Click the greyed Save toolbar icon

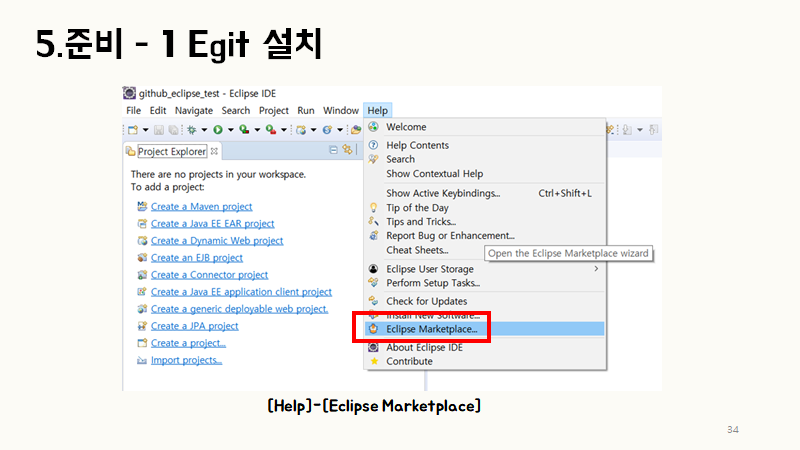[x=159, y=130]
